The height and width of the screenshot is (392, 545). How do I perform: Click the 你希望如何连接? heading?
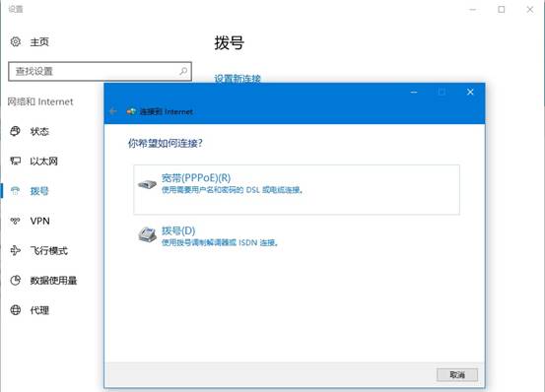tap(166, 143)
